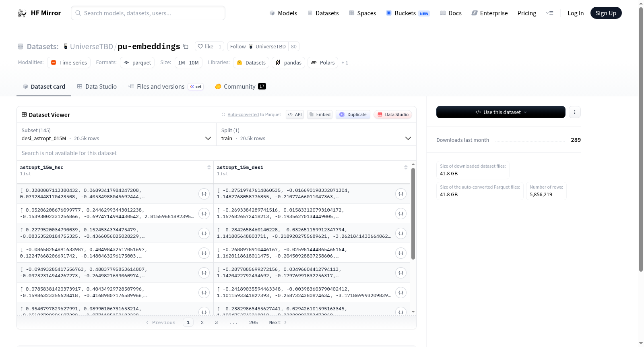Sort the astropt_15m_hsc column
This screenshot has height=347, width=644.
[x=209, y=167]
